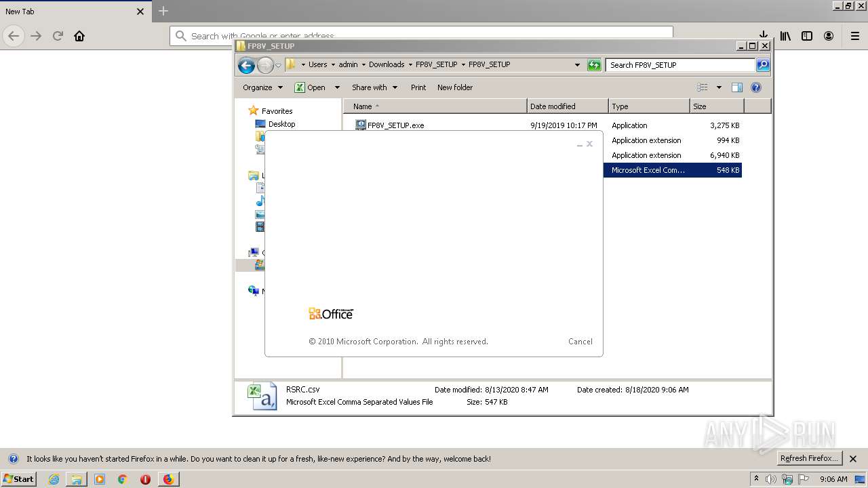Open the Firefox account icon
Screen dimensions: 868x488
tap(829, 36)
